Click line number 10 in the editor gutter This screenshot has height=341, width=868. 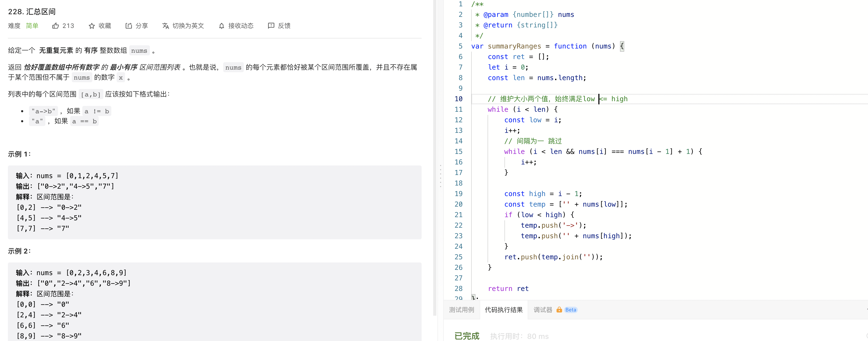[458, 99]
